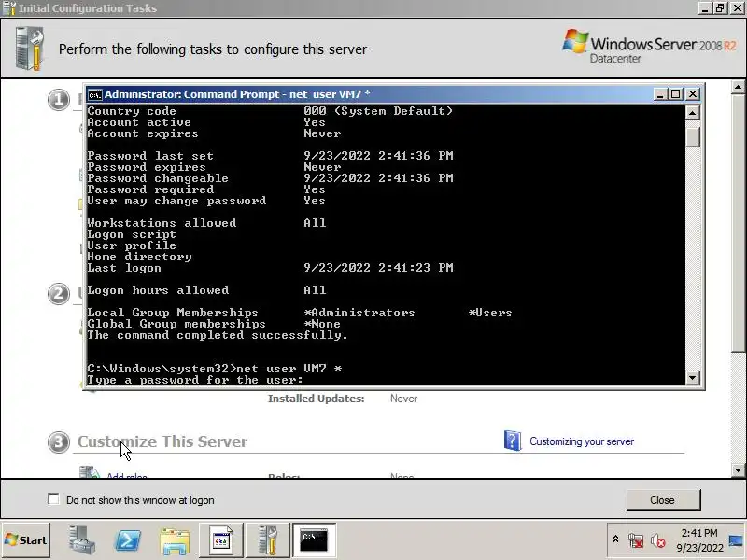Click the step 1 number badge
Image resolution: width=747 pixels, height=560 pixels.
[x=59, y=100]
